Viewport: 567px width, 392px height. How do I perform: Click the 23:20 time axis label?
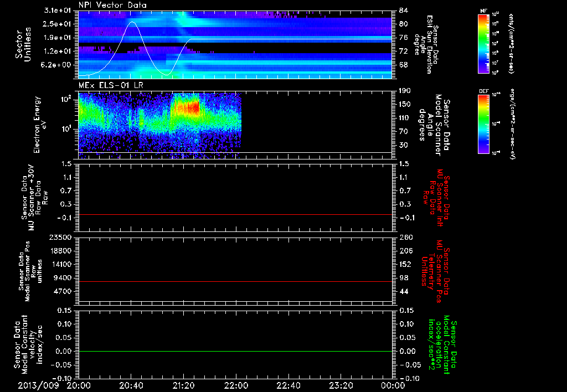click(341, 385)
